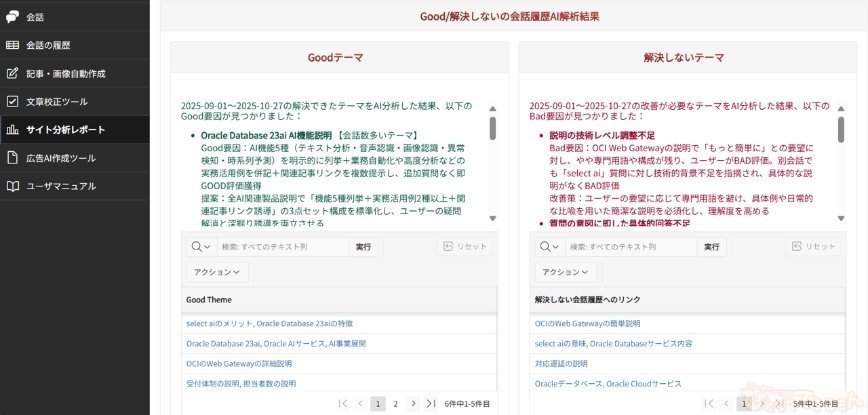Open search column selector in 解決しない panel
Viewport: 868px width, 415px height.
point(547,246)
